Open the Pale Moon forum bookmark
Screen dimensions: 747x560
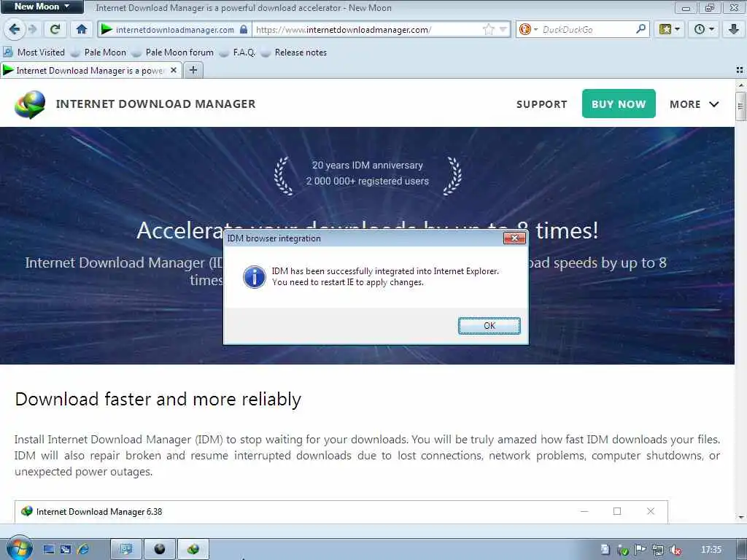[x=173, y=52]
